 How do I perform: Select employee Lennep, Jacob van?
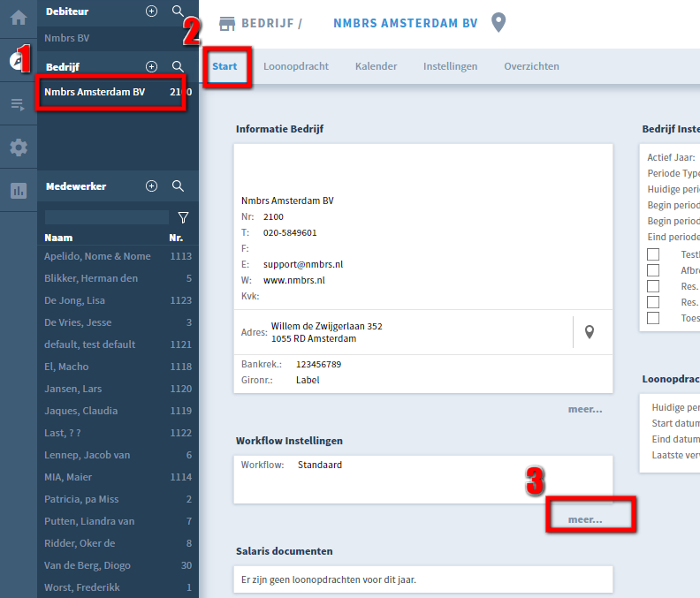[x=118, y=455]
